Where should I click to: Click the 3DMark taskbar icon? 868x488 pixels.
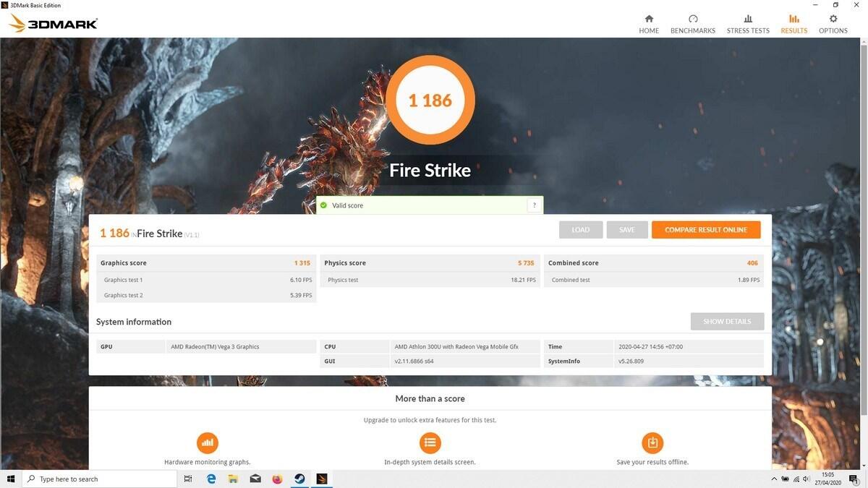[x=322, y=479]
